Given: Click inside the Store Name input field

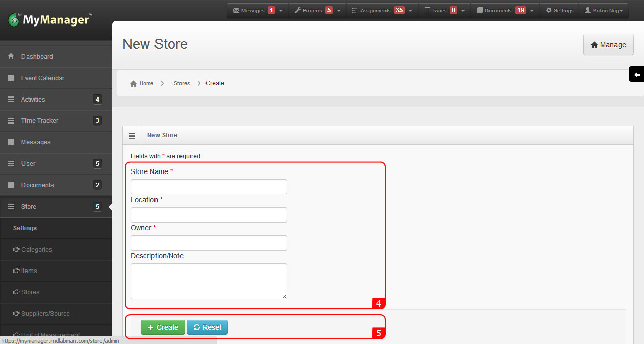Looking at the screenshot, I should coord(208,186).
